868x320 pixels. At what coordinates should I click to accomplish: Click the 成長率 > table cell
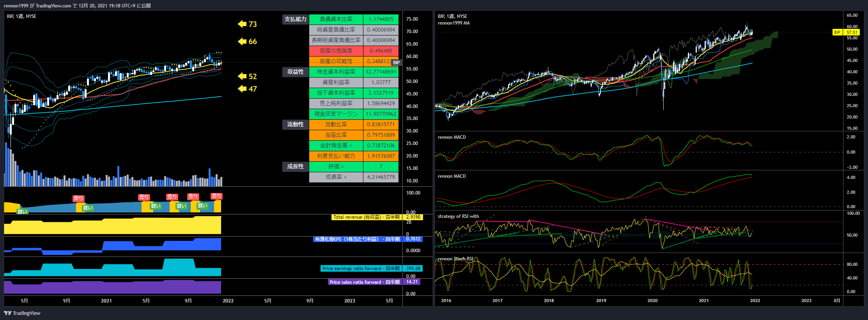(336, 177)
